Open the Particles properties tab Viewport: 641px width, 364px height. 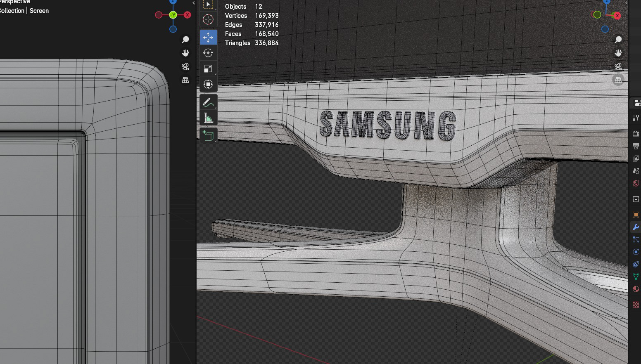pyautogui.click(x=636, y=239)
